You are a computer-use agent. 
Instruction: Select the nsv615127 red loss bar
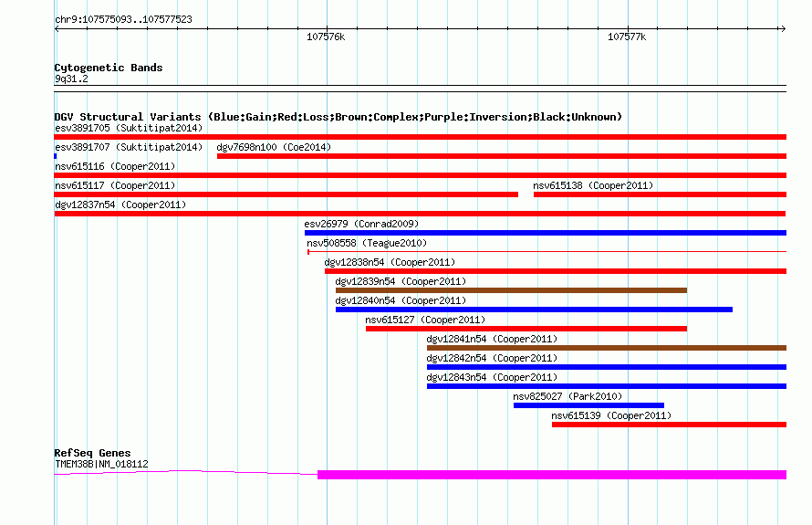pos(526,329)
